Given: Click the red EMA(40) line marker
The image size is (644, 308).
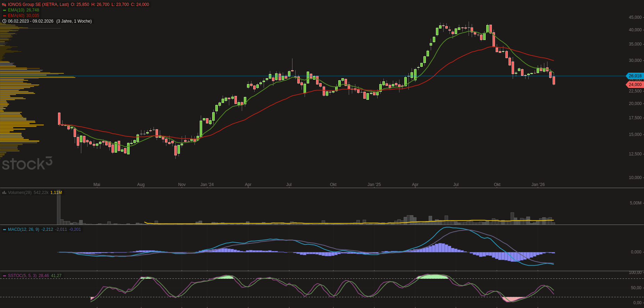Looking at the screenshot, I should pyautogui.click(x=5, y=16).
